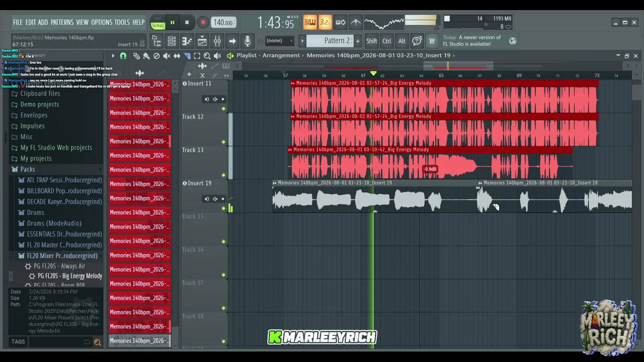
Task: Open the PATTERNS menu
Action: coord(62,23)
